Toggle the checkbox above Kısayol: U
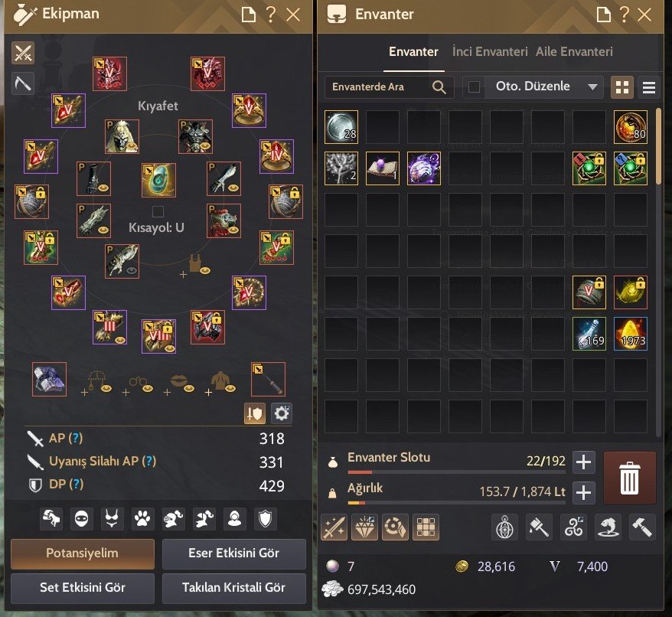Image resolution: width=672 pixels, height=617 pixels. (158, 211)
